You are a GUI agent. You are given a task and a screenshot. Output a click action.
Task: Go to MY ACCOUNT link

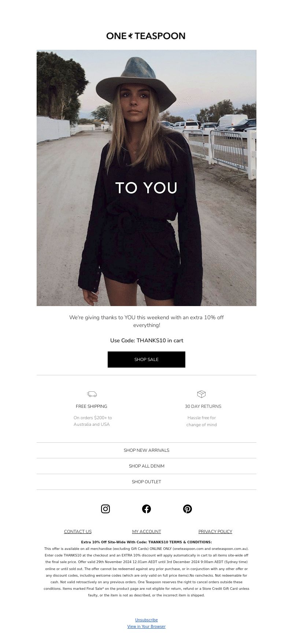(146, 532)
